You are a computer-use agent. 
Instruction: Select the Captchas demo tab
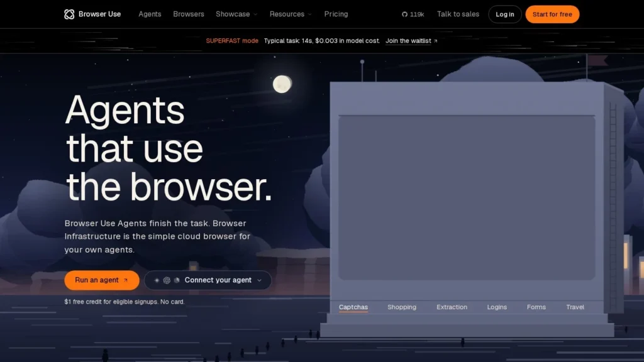coord(353,307)
